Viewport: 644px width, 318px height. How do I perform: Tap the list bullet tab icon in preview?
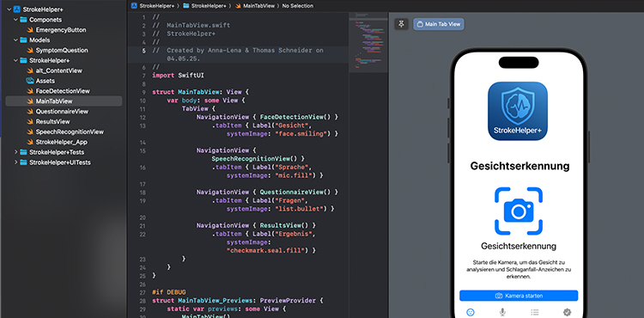pos(535,312)
